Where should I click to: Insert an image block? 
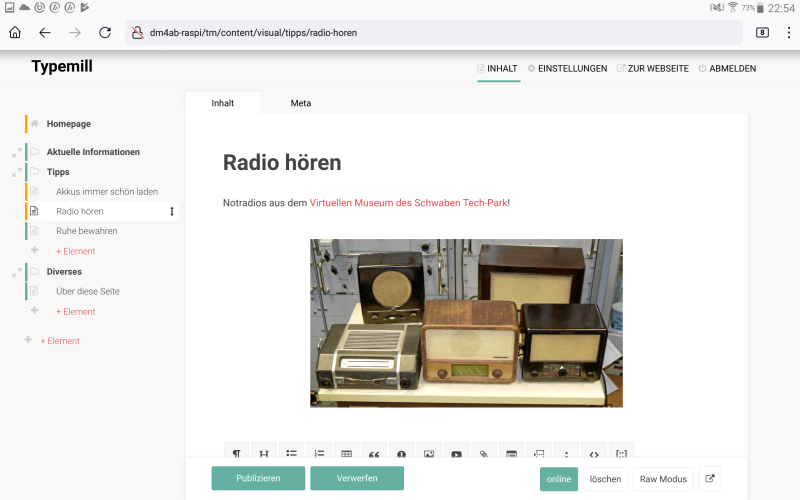(x=428, y=452)
